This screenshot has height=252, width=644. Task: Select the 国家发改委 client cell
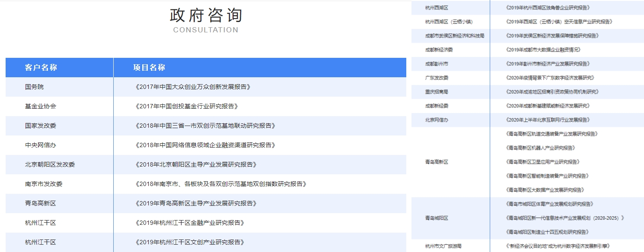tap(41, 126)
